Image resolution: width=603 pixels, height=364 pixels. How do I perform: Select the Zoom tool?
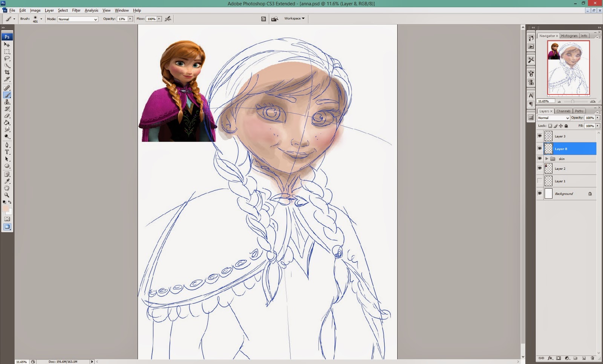pyautogui.click(x=7, y=195)
